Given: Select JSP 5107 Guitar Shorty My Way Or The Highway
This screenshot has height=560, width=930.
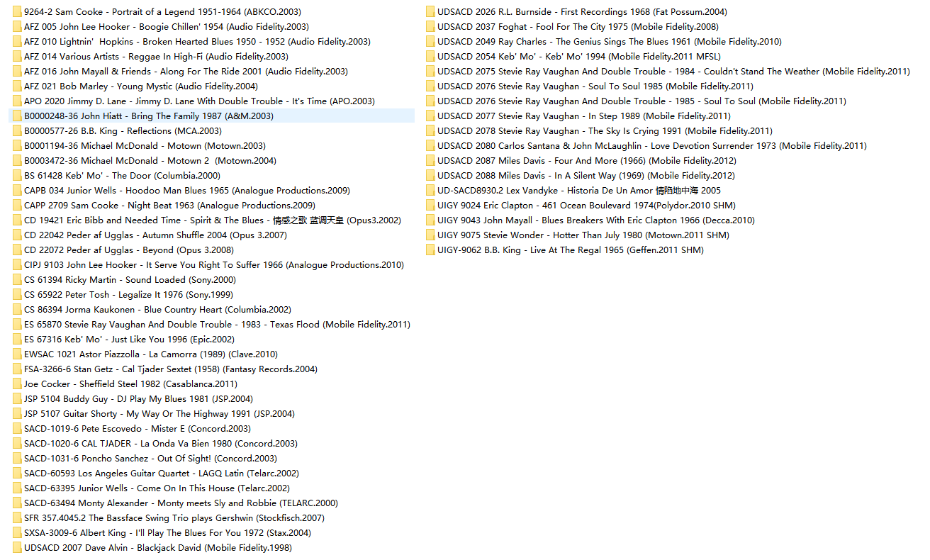Looking at the screenshot, I should (159, 414).
